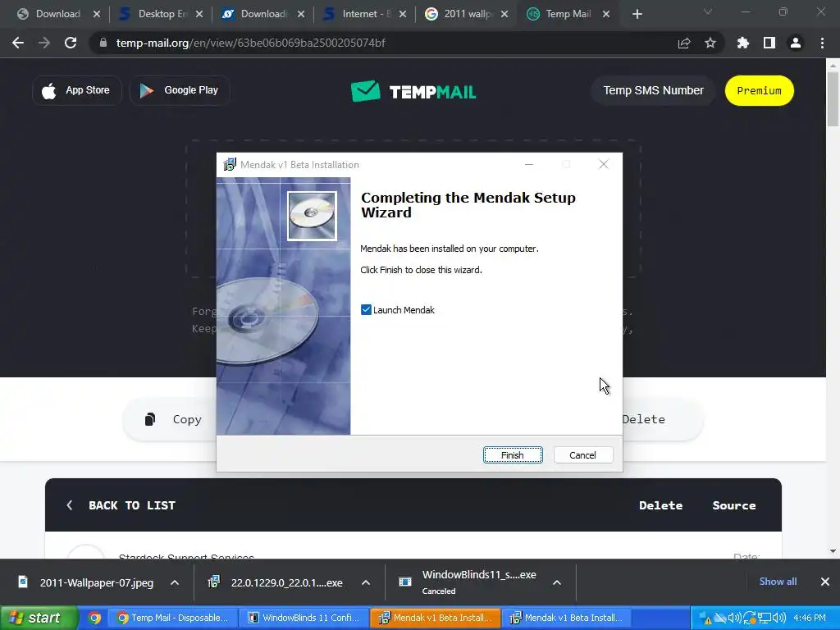This screenshot has height=630, width=840.
Task: Click Finish in Mendak Setup Wizard
Action: point(513,454)
